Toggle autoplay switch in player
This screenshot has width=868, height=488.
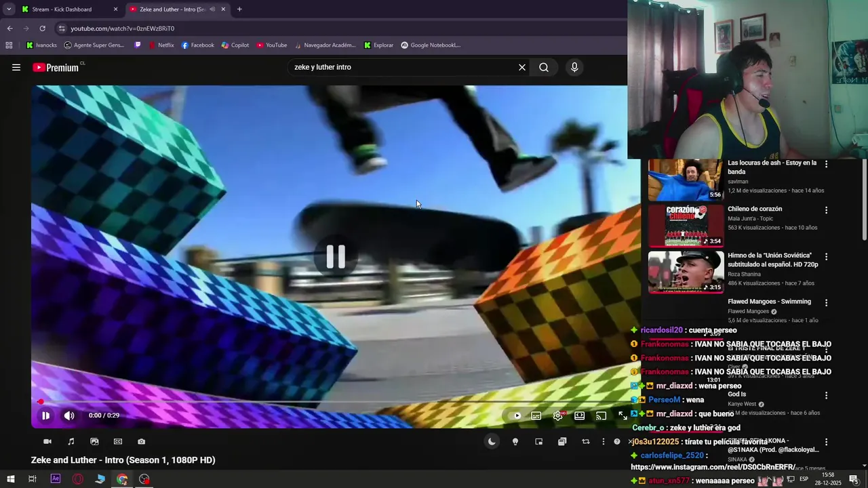[516, 415]
